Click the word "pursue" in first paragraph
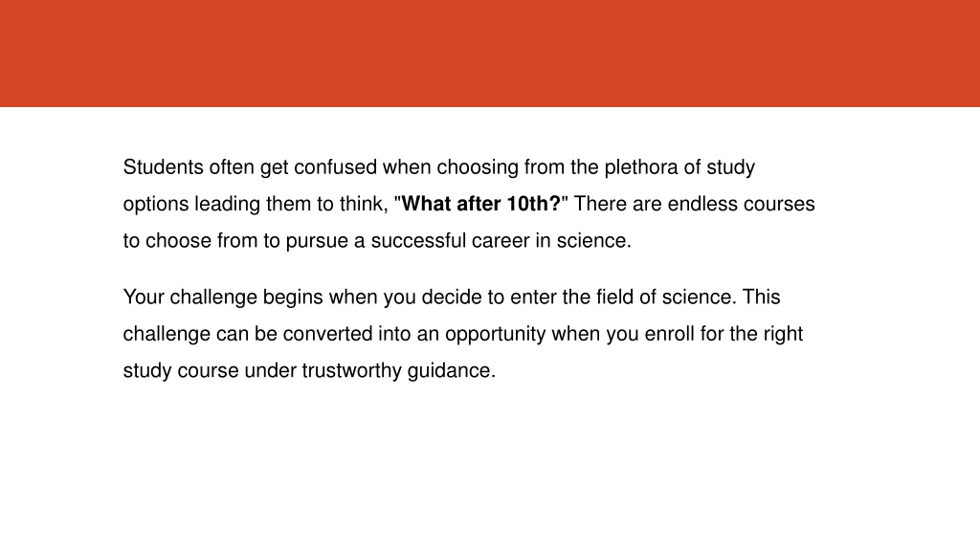 [317, 240]
